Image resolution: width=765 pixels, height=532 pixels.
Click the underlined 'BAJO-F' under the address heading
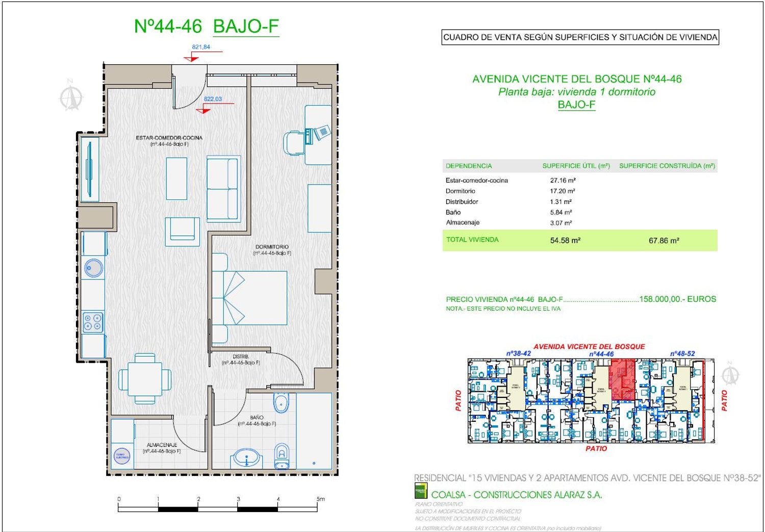pyautogui.click(x=577, y=105)
